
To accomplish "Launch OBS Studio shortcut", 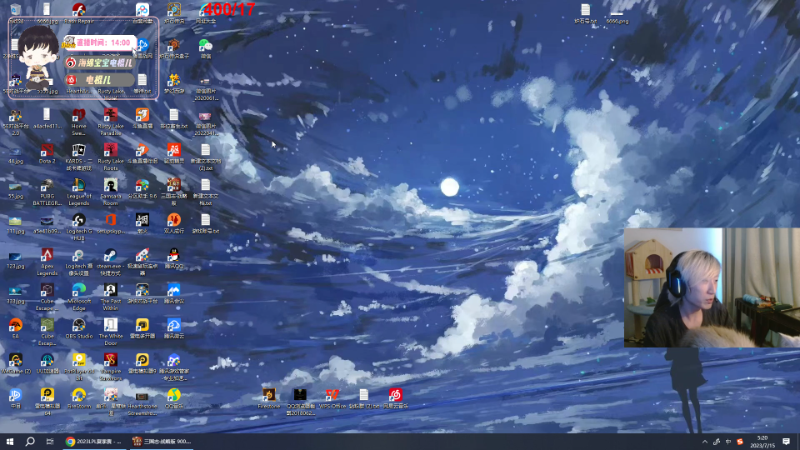I will click(x=79, y=325).
